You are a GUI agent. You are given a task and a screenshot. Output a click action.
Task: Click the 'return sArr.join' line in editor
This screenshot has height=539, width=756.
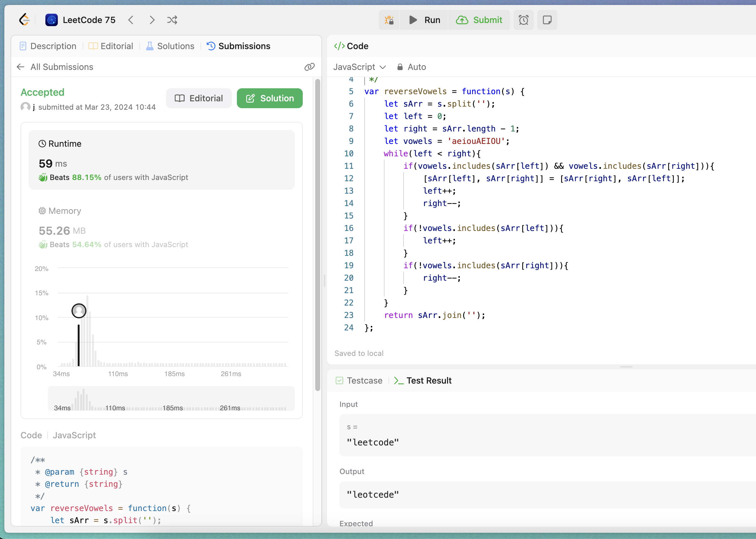(435, 315)
